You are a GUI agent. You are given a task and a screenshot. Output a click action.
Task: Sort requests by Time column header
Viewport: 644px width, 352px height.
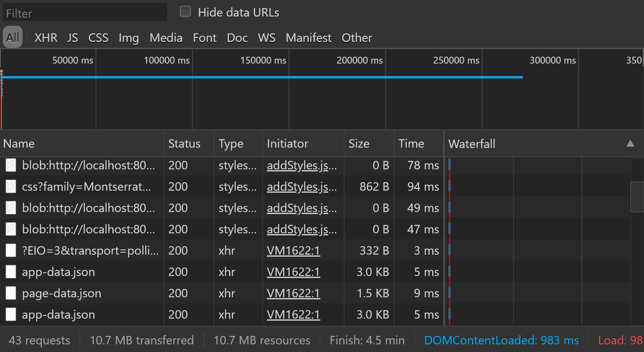coord(411,144)
